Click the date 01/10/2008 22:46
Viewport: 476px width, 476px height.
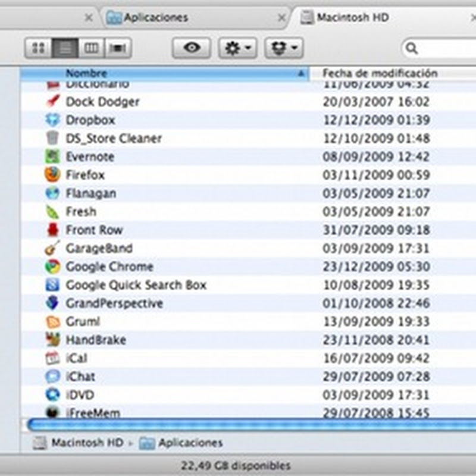(376, 303)
